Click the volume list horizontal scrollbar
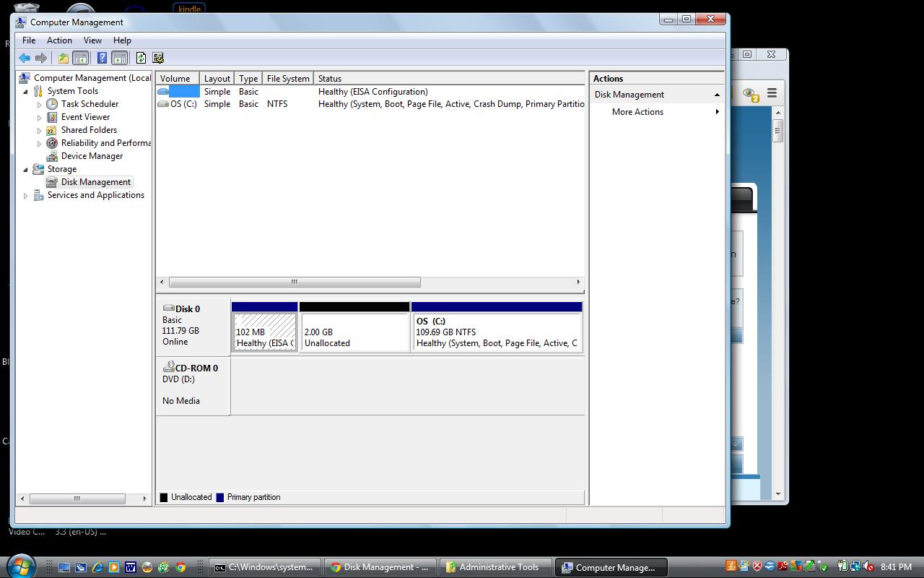The image size is (924, 578). tap(295, 282)
